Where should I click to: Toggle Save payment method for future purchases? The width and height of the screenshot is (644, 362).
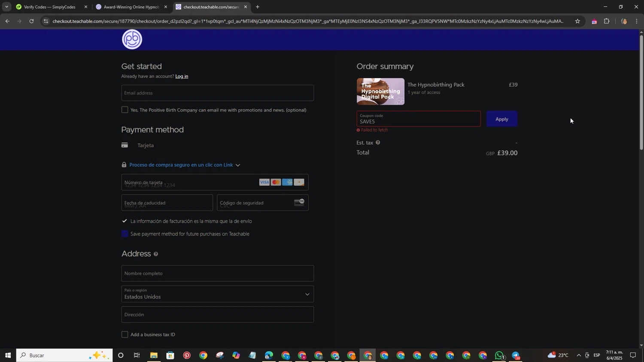(125, 234)
